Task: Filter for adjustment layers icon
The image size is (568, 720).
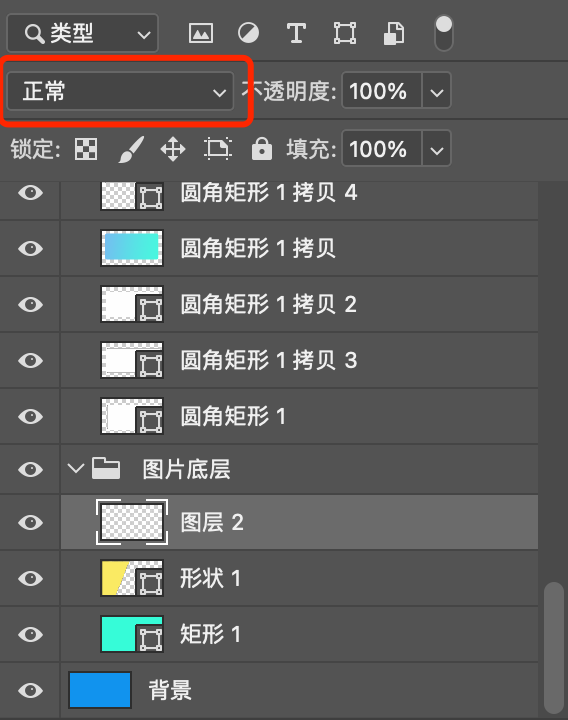Action: 248,33
